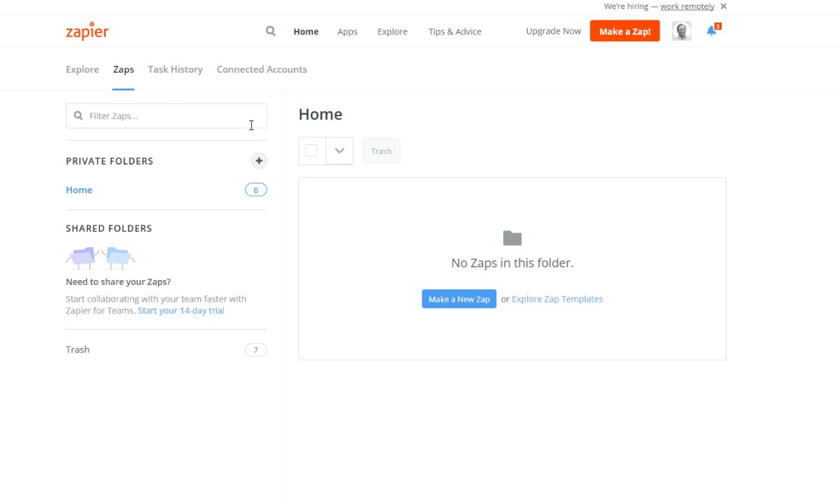The width and height of the screenshot is (840, 504).
Task: Open the search magnifier icon in header
Action: pyautogui.click(x=271, y=31)
